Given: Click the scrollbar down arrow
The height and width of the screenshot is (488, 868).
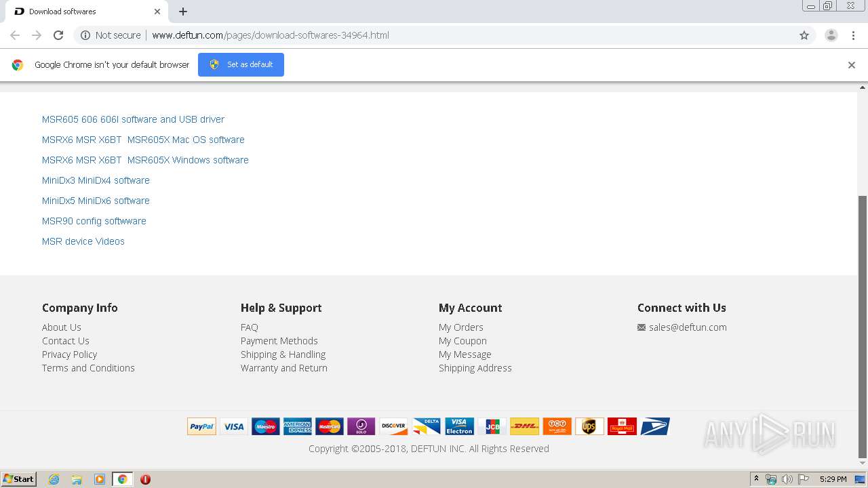Looking at the screenshot, I should click(863, 464).
